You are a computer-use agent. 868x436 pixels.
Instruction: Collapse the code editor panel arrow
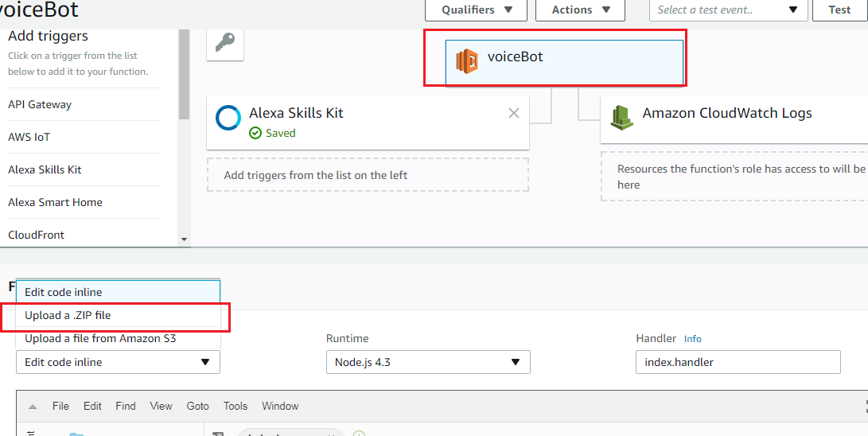(33, 406)
